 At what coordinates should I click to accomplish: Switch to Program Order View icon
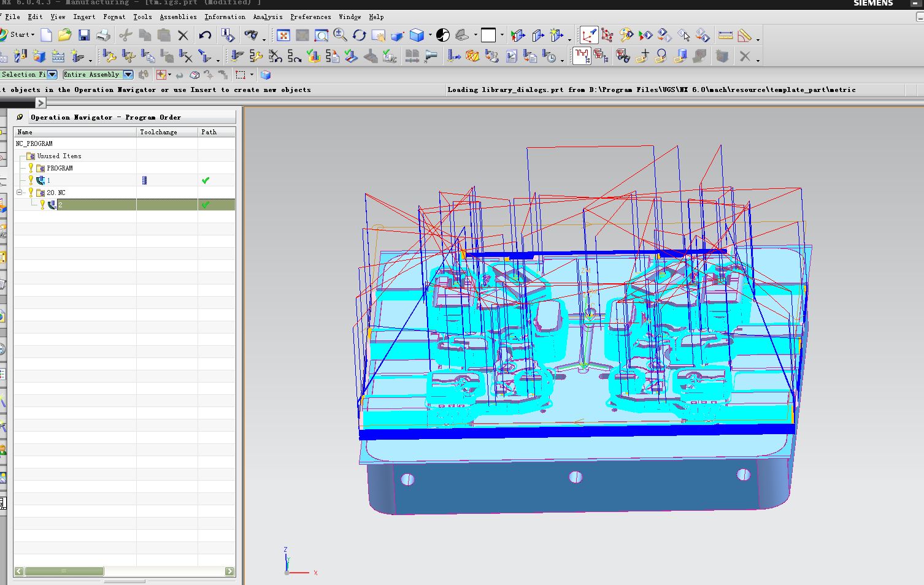(x=582, y=56)
